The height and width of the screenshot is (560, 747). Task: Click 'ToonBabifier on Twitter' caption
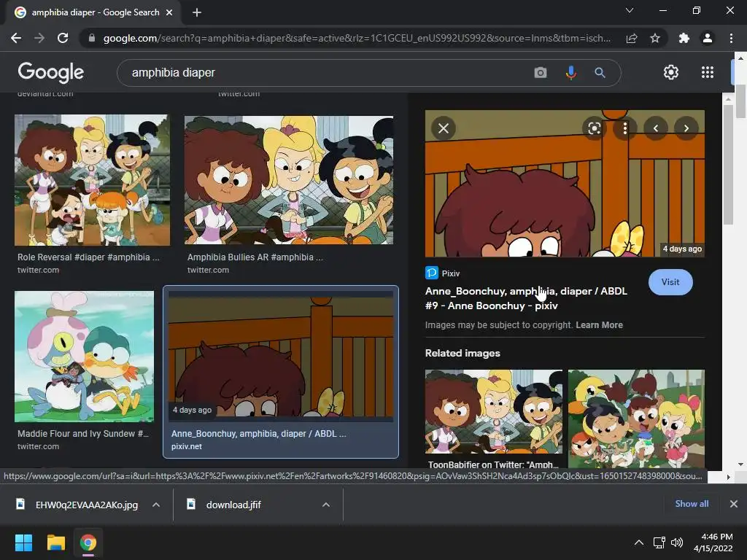[x=493, y=464]
